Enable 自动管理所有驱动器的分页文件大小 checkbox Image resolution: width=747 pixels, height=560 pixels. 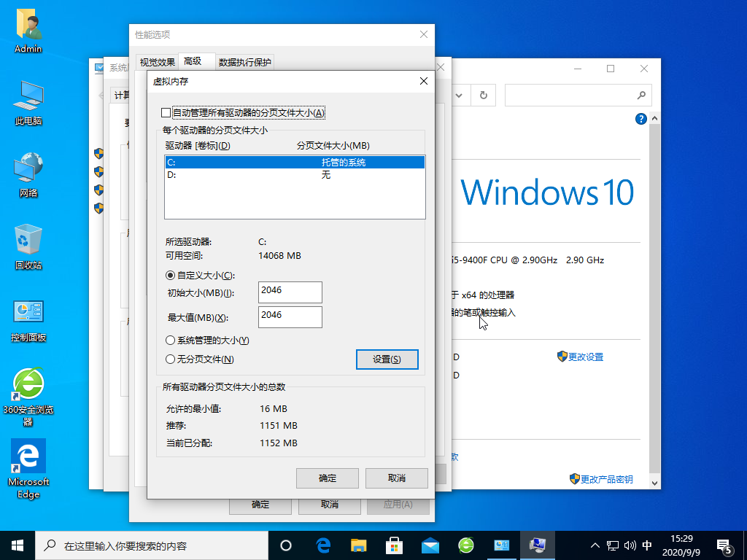166,113
